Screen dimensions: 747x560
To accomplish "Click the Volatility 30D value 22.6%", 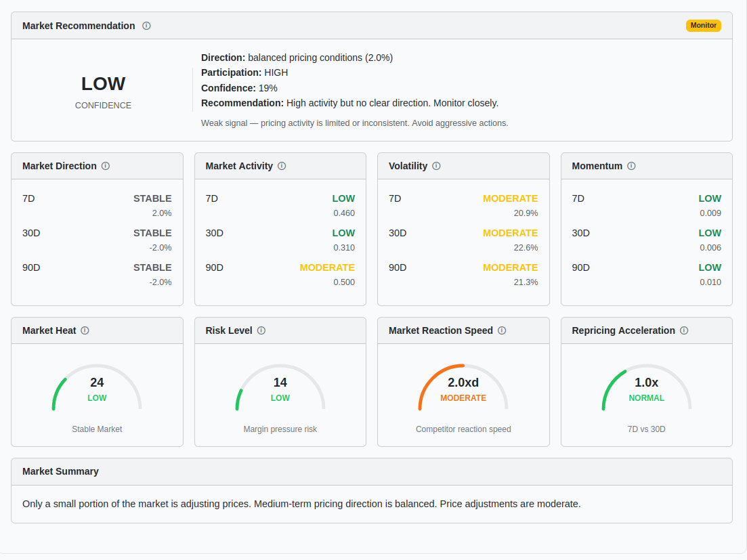I will click(526, 248).
